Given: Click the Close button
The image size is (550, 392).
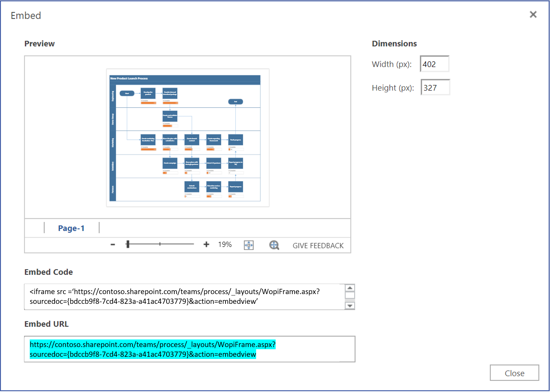Looking at the screenshot, I should 514,373.
